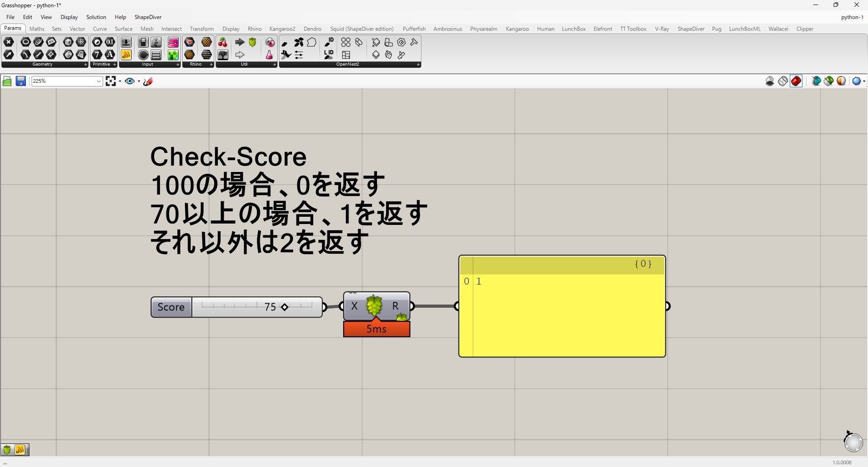868x467 pixels.
Task: Toggle the preview eye icon on canvas toolbar
Action: [130, 81]
